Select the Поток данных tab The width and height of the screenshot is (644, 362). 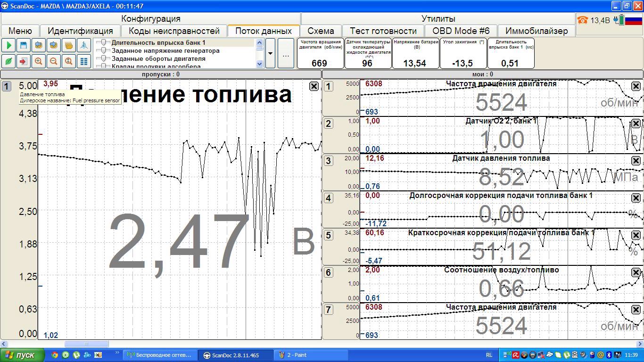pos(264,31)
